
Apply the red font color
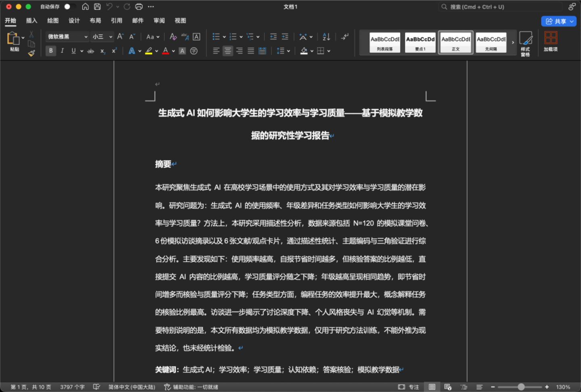(x=165, y=51)
